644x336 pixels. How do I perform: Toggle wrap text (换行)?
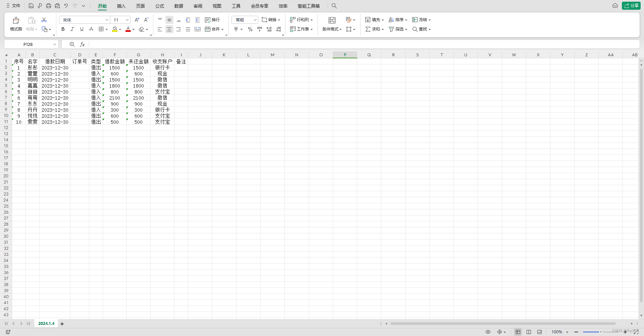click(212, 20)
